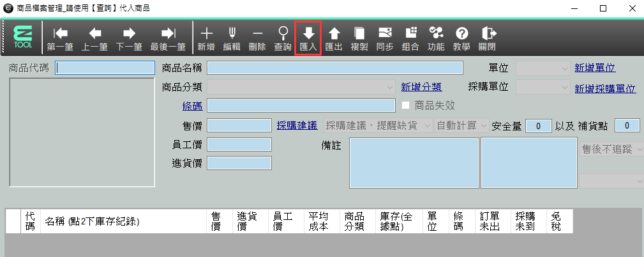Screen dimensions: 644x257
Task: Click the 刪除 delete icon
Action: 257,39
